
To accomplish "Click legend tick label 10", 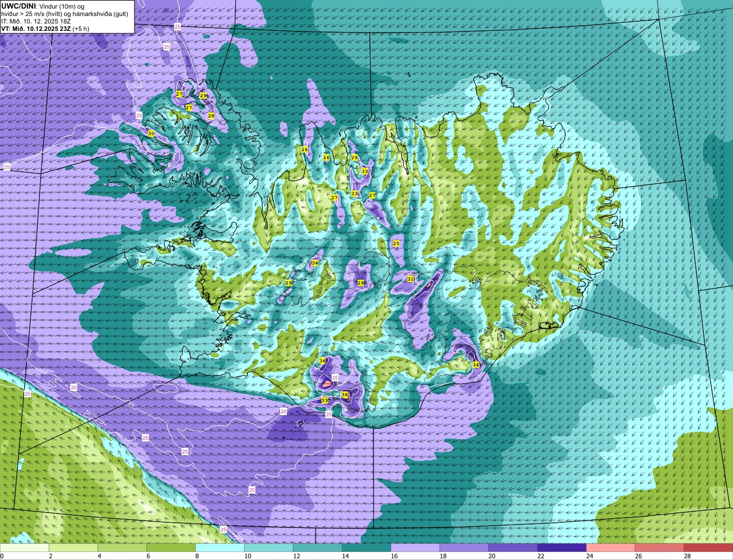I will (x=247, y=556).
